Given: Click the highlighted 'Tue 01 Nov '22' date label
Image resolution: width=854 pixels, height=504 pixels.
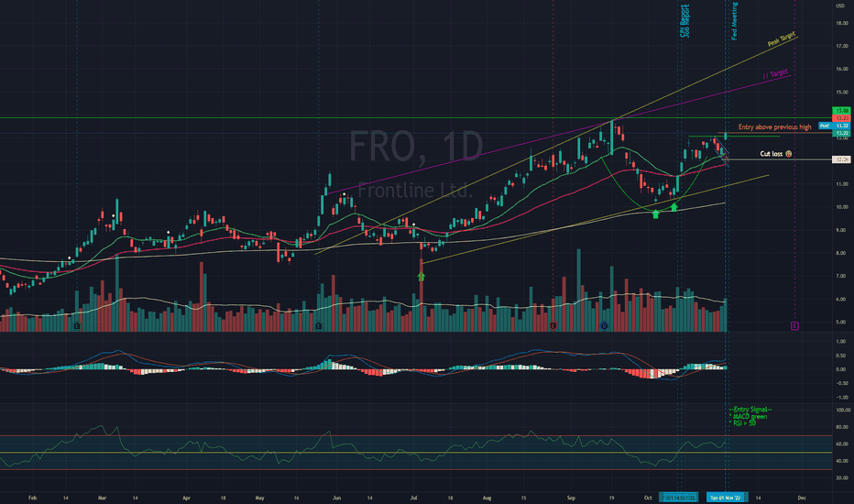Looking at the screenshot, I should tap(726, 498).
